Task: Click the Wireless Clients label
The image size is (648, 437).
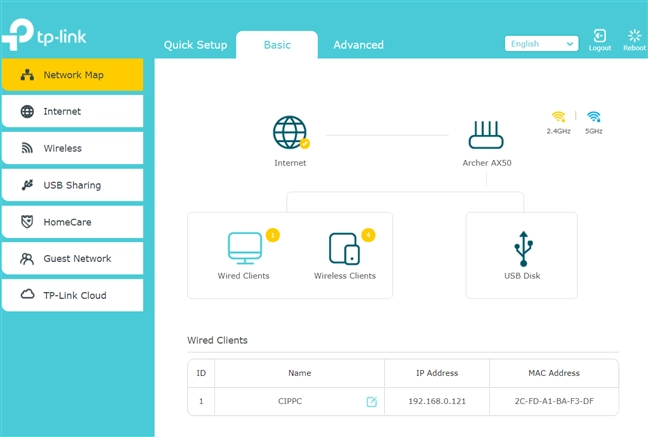Action: point(345,276)
